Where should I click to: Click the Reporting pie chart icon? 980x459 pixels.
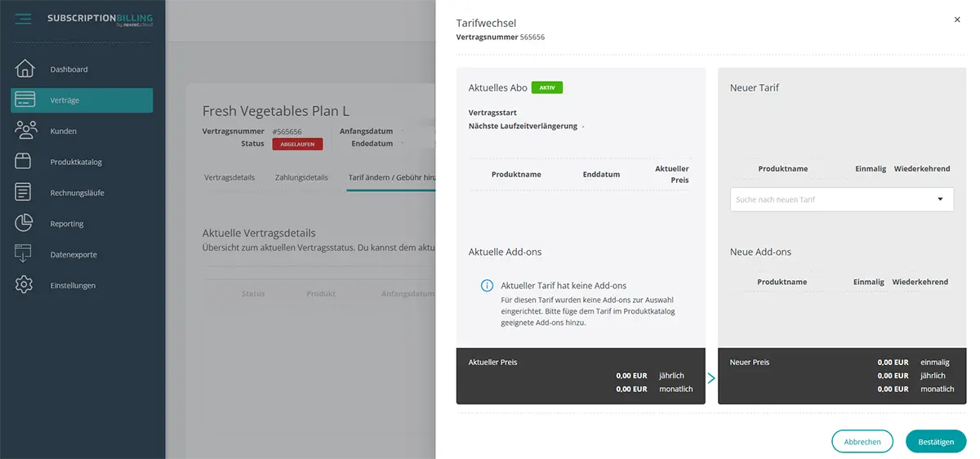24,223
